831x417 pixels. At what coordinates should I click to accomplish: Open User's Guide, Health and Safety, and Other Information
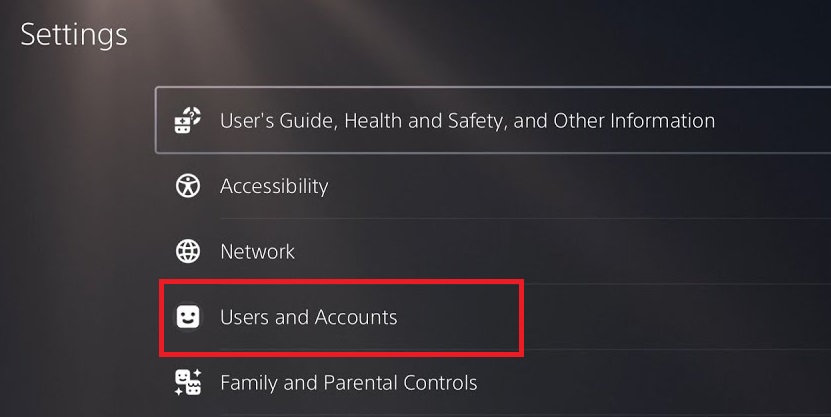click(467, 121)
